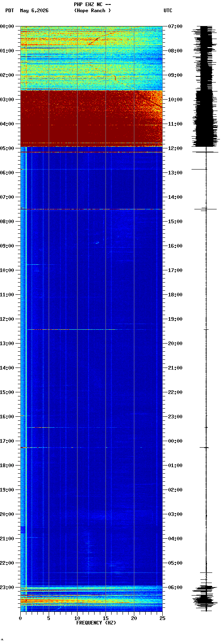Viewport: 224px width, 644px height.
Task: Click the PHP EHZ NC station title
Action: 92,4
